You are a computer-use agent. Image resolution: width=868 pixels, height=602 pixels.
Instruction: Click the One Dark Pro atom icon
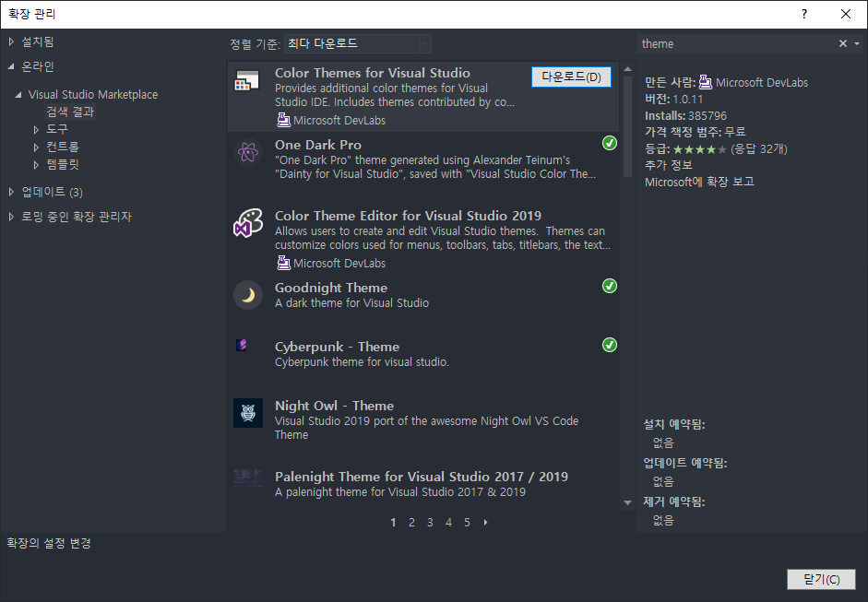tap(247, 151)
